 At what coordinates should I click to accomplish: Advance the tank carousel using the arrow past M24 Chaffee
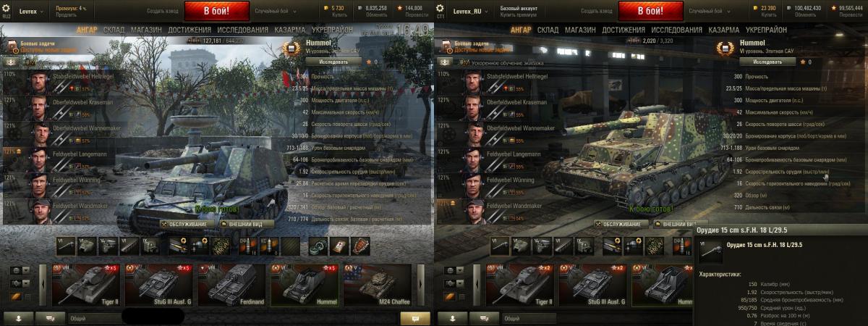[420, 283]
